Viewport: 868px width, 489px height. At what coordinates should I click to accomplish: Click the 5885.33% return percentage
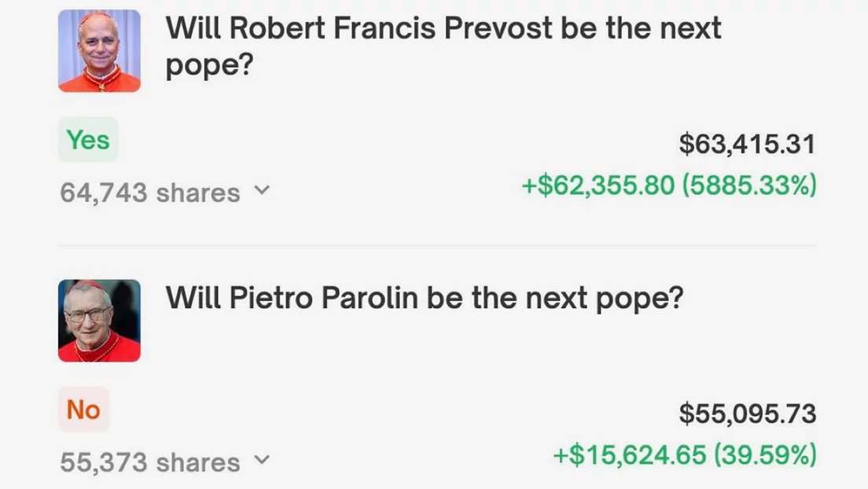tap(749, 186)
